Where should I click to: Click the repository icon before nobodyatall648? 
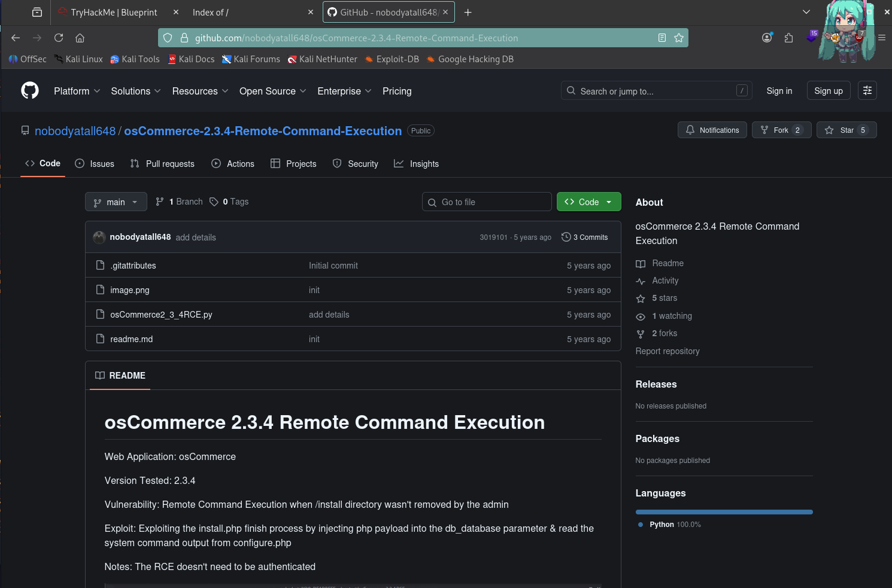click(25, 130)
